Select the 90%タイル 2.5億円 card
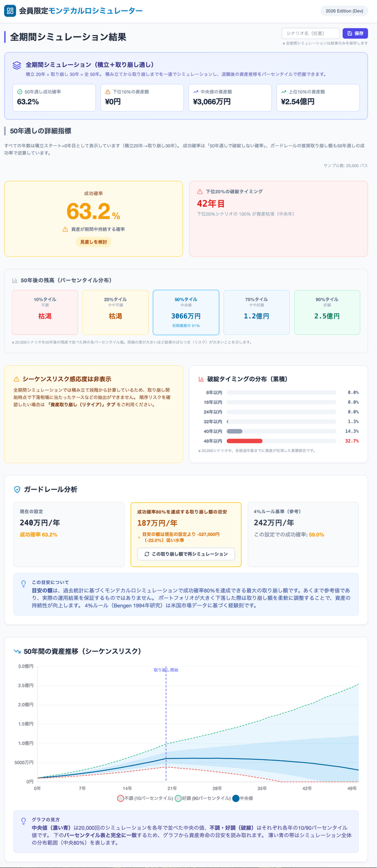Viewport: 377px width, 868px height. tap(327, 312)
